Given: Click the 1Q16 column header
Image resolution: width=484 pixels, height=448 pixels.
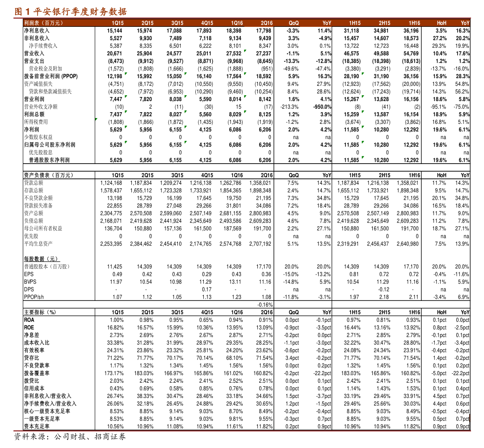Looking at the screenshot, I should (237, 23).
